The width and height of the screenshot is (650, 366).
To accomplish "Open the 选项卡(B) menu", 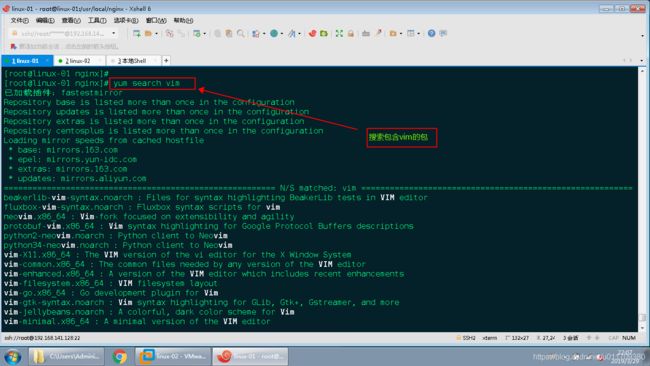I will (x=126, y=20).
